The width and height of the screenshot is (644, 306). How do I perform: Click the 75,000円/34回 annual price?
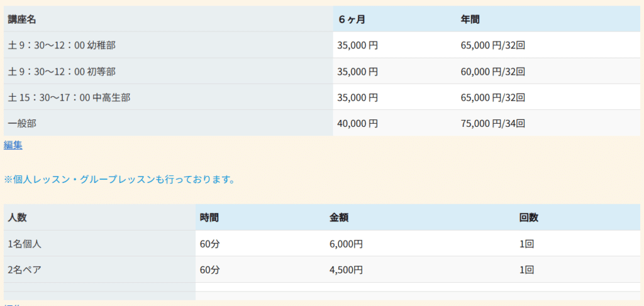492,124
